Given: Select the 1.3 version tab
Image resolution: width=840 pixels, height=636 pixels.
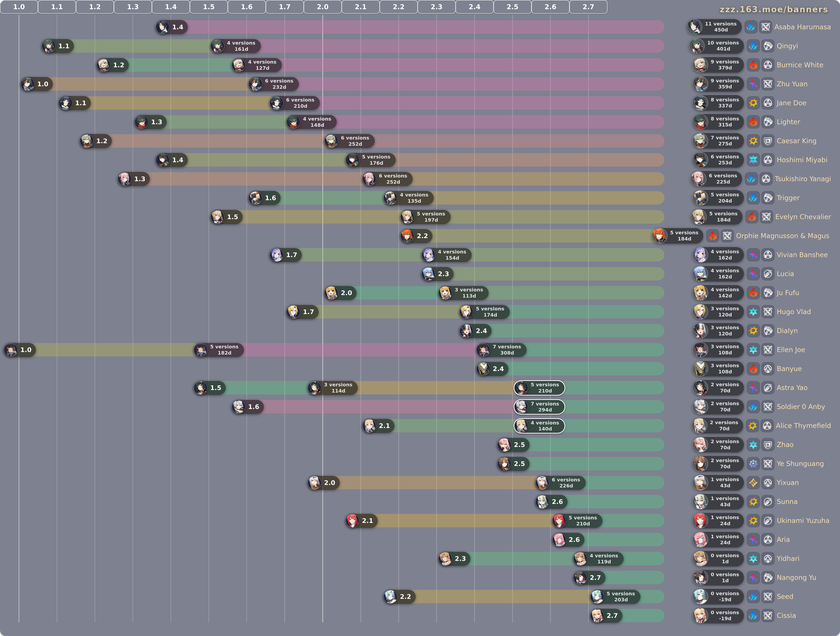Looking at the screenshot, I should (x=133, y=7).
